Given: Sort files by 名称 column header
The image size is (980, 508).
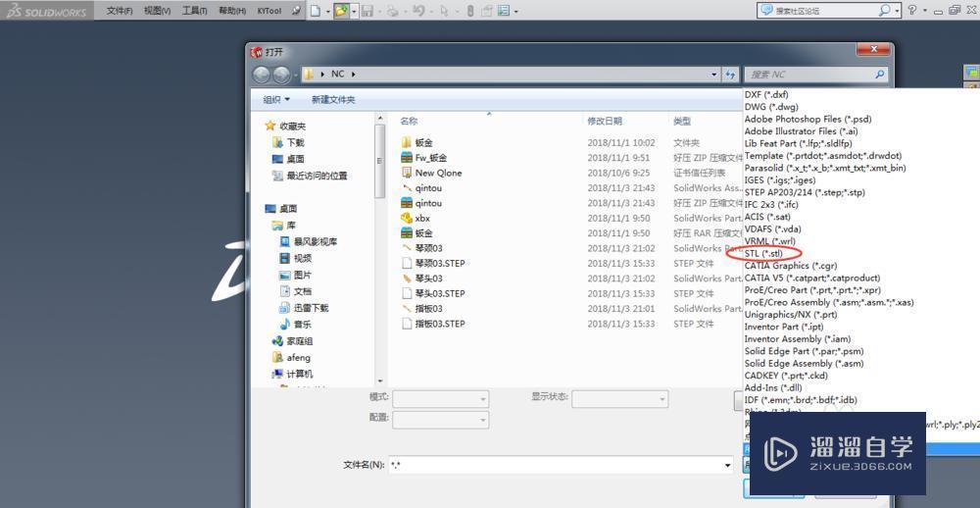Looking at the screenshot, I should 409,121.
